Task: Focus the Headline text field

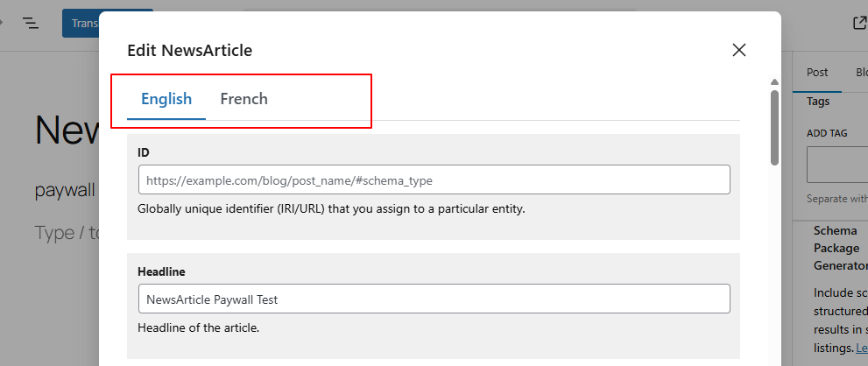Action: 434,299
